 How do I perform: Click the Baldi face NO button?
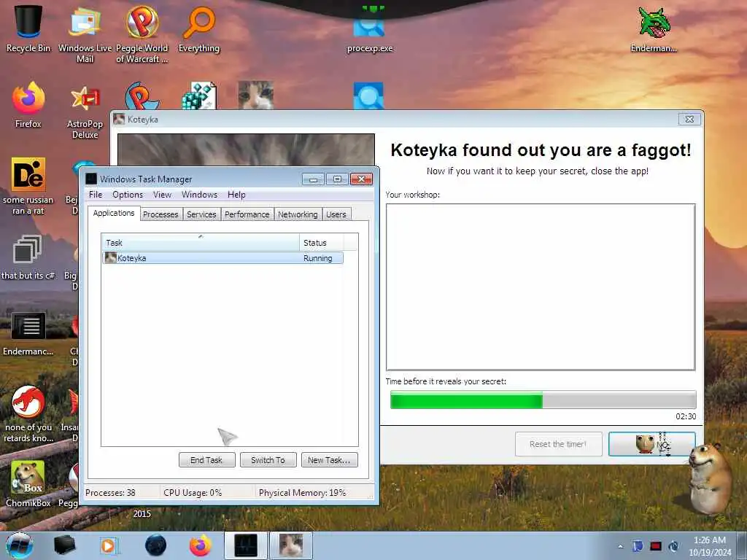tap(652, 444)
